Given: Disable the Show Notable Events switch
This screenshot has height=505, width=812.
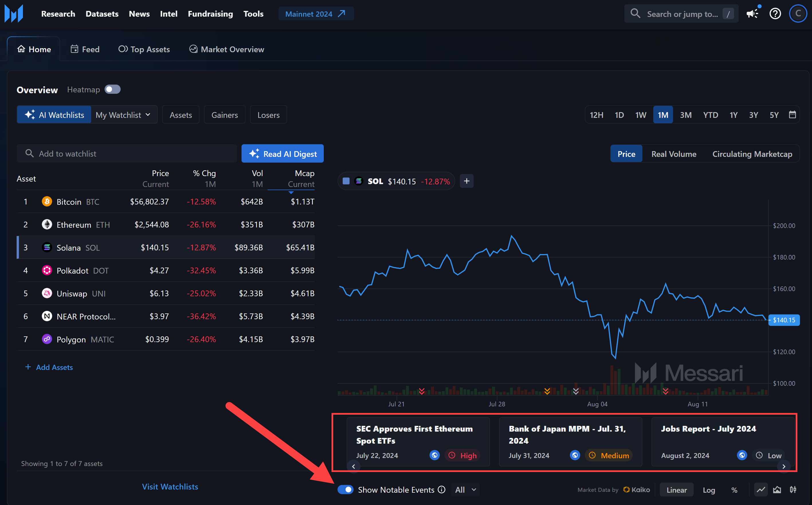Looking at the screenshot, I should click(x=345, y=490).
